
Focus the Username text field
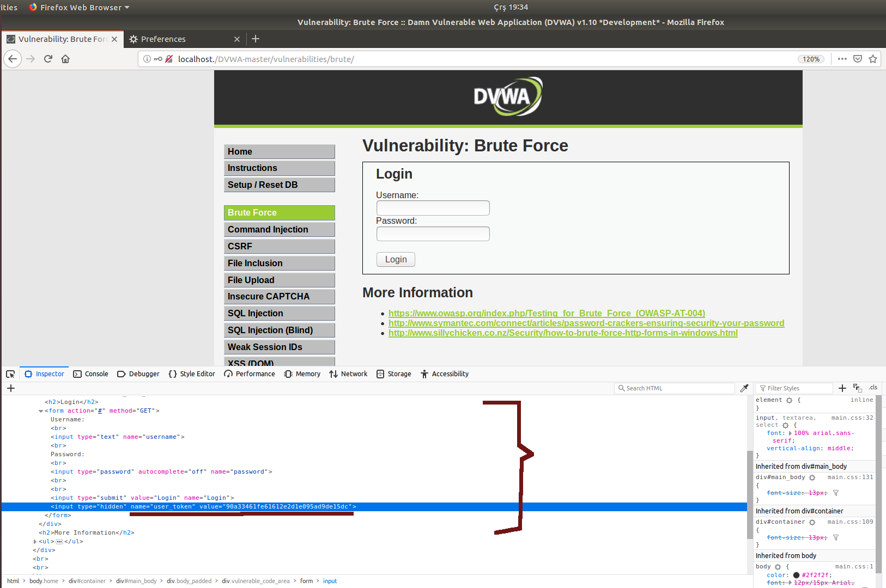tap(433, 208)
